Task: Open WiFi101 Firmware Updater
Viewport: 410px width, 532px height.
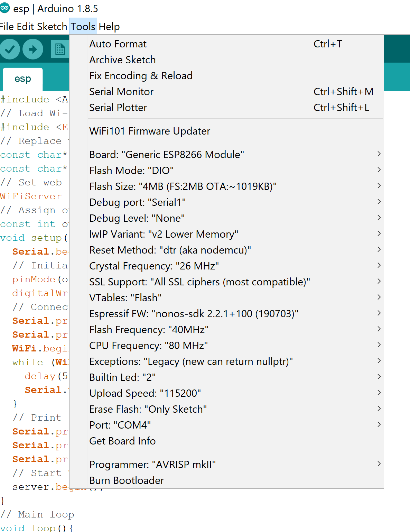Action: (x=150, y=131)
